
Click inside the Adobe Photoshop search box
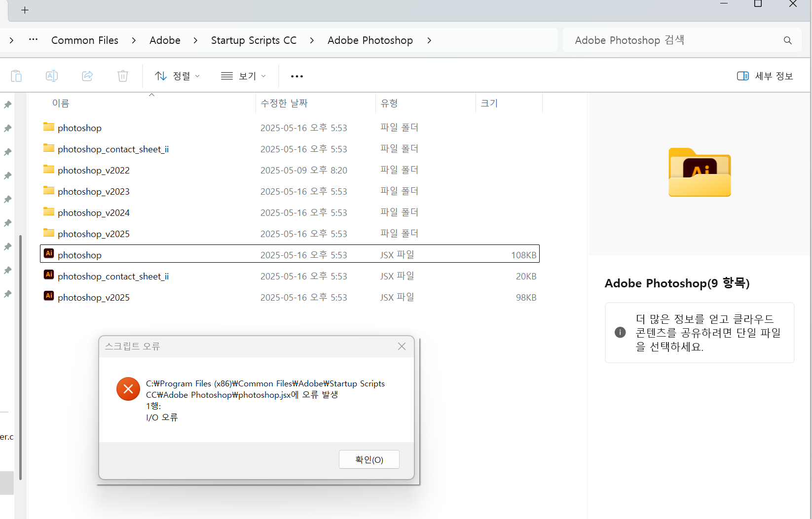point(641,40)
